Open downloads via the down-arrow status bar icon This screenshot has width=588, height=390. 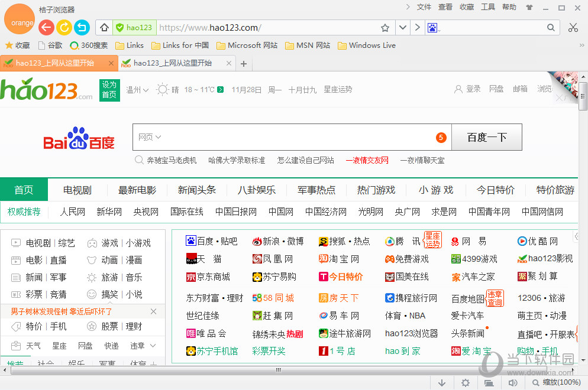(442, 383)
